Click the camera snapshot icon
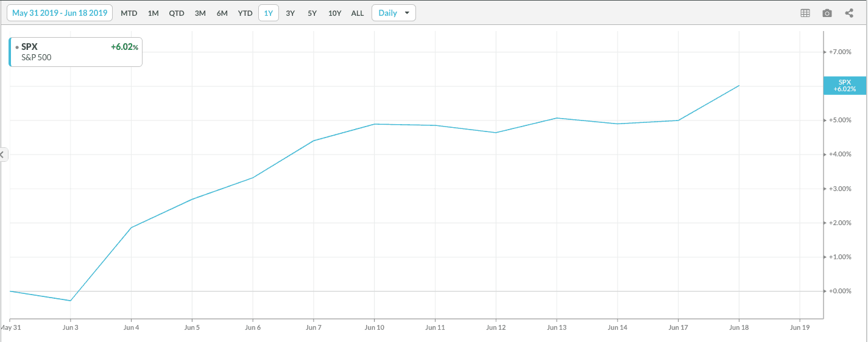Viewport: 868px width, 342px height. click(827, 13)
